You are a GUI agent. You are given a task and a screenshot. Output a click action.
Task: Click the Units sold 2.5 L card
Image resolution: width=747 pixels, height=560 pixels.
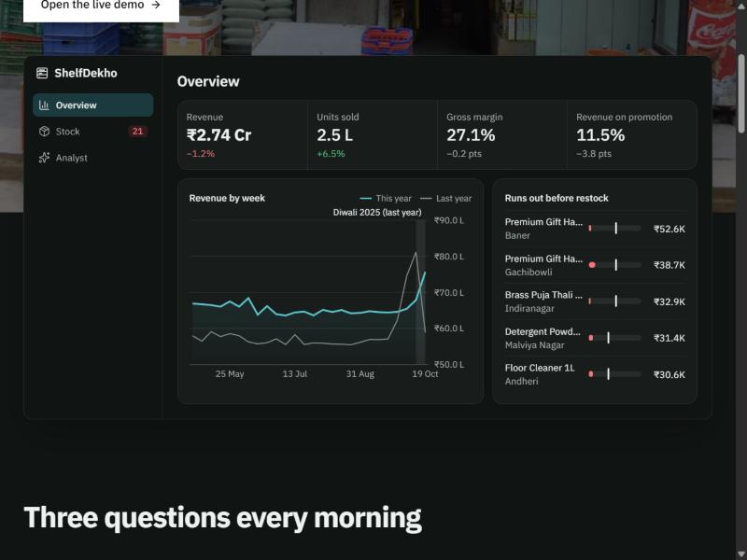coord(373,134)
